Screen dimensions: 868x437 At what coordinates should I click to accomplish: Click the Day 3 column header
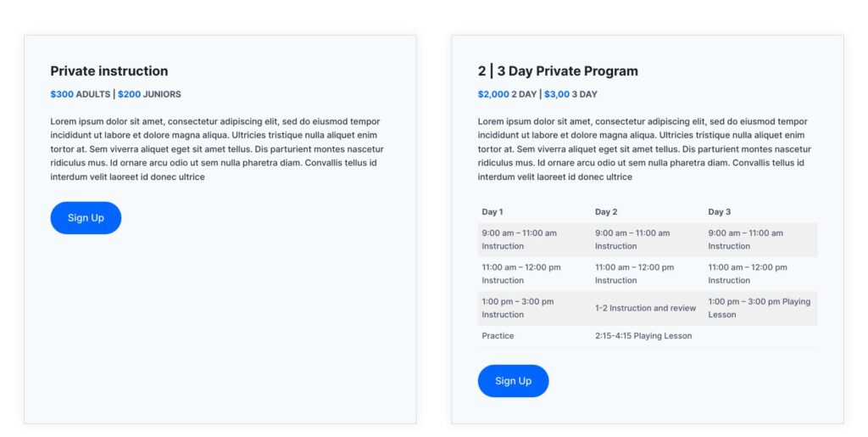719,212
